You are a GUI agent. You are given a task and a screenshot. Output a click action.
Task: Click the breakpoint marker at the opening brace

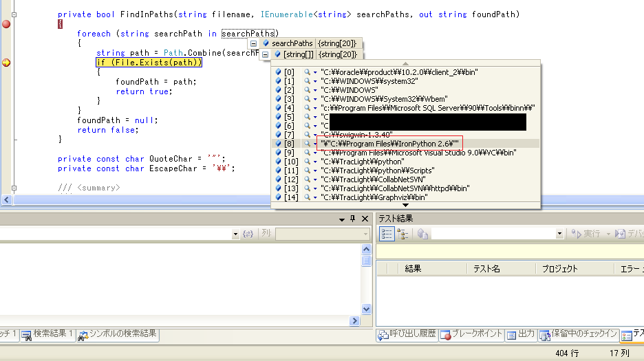[x=6, y=24]
